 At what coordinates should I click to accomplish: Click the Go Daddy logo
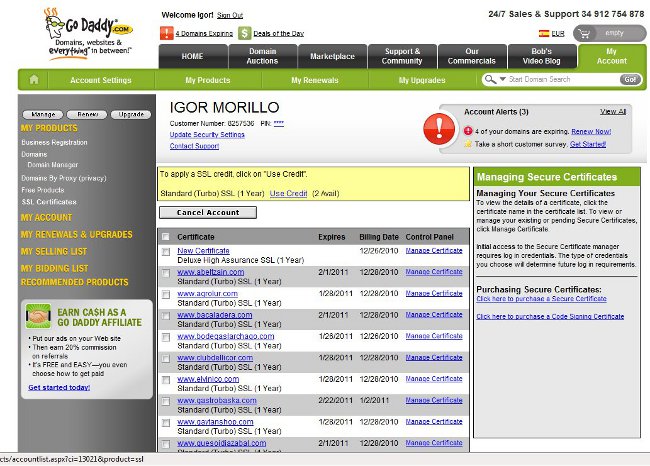click(87, 38)
